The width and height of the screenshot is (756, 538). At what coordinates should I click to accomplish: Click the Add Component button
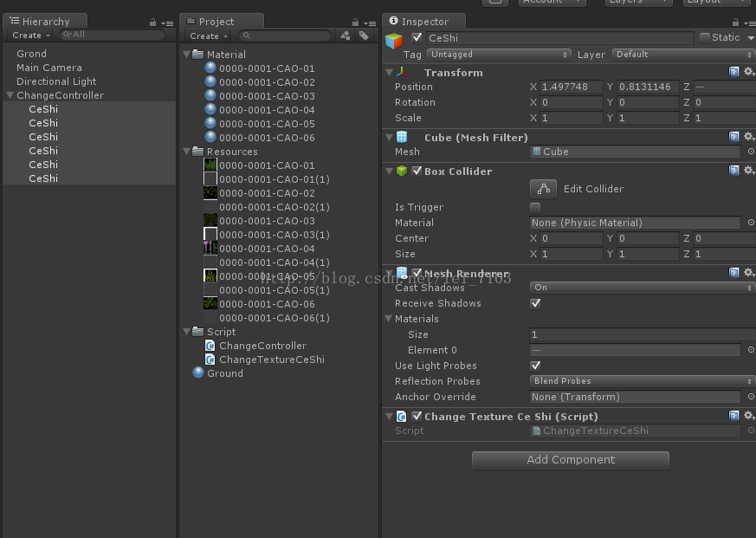pos(571,460)
